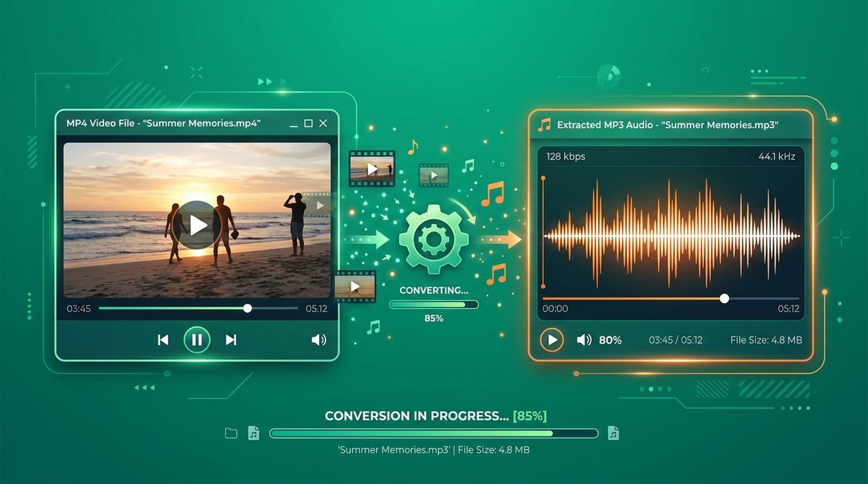Click the 03:45 / 05:12 time readout
The width and height of the screenshot is (868, 484).
[676, 339]
